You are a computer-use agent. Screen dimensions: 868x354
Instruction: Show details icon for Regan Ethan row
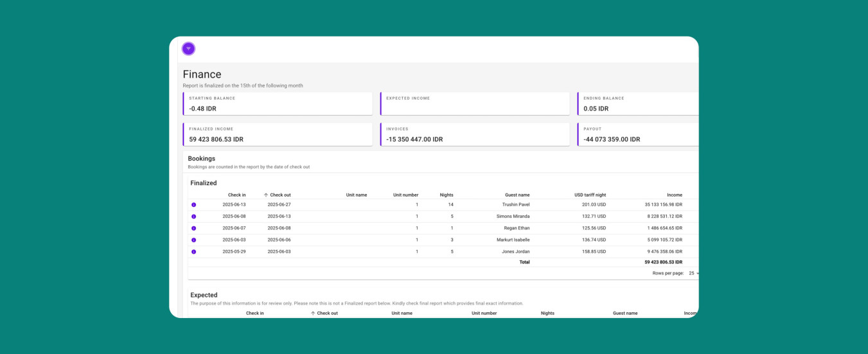pyautogui.click(x=193, y=228)
